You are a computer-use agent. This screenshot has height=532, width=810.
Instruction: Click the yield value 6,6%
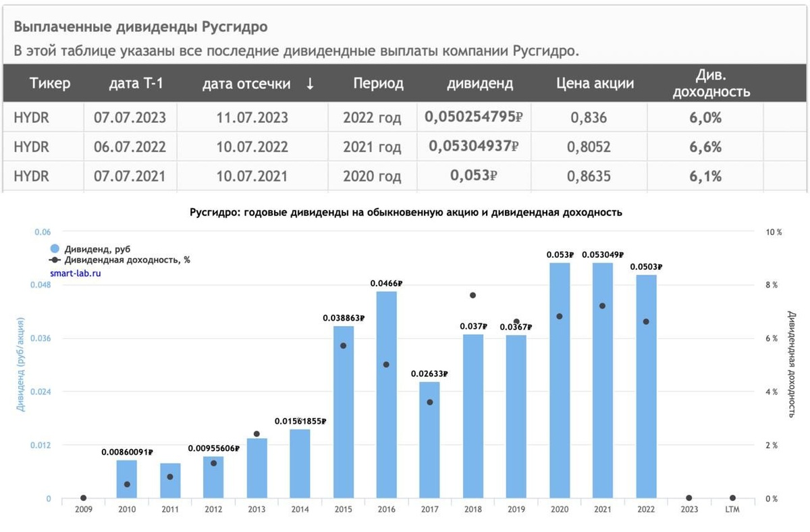click(705, 147)
